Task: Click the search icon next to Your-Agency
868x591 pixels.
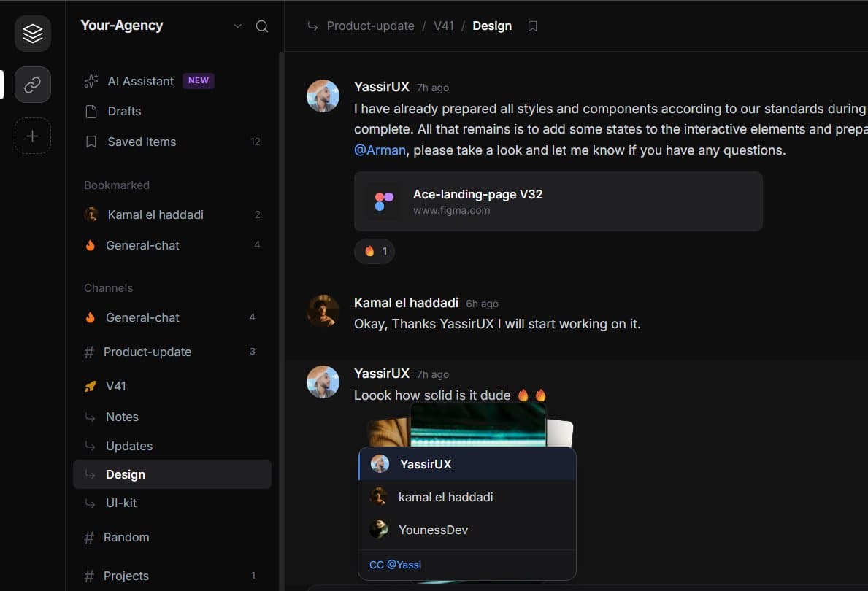Action: [x=261, y=26]
